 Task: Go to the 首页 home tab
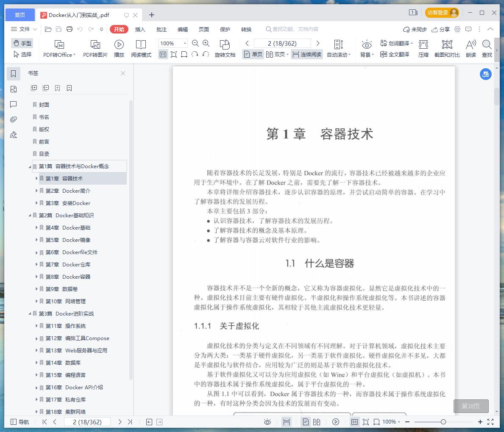coord(20,15)
